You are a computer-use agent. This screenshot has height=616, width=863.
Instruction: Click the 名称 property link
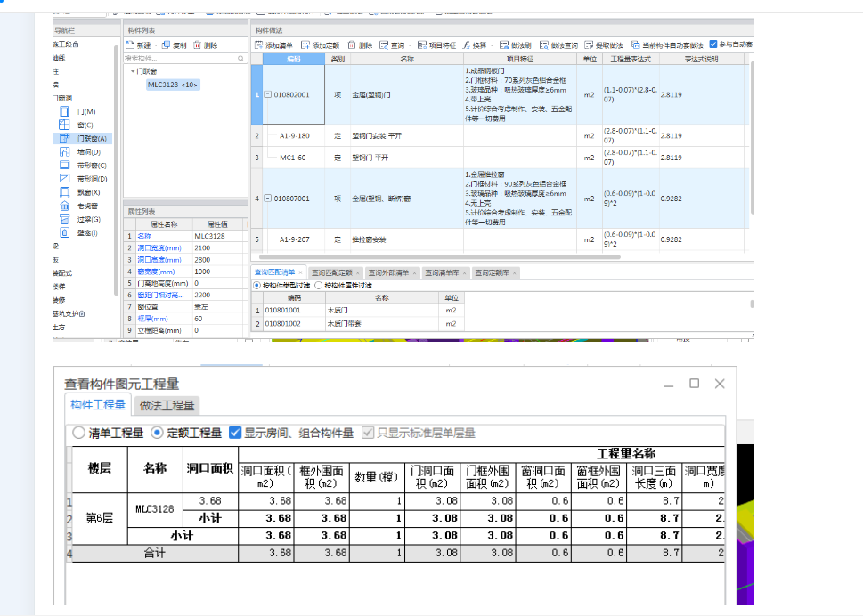tap(144, 236)
